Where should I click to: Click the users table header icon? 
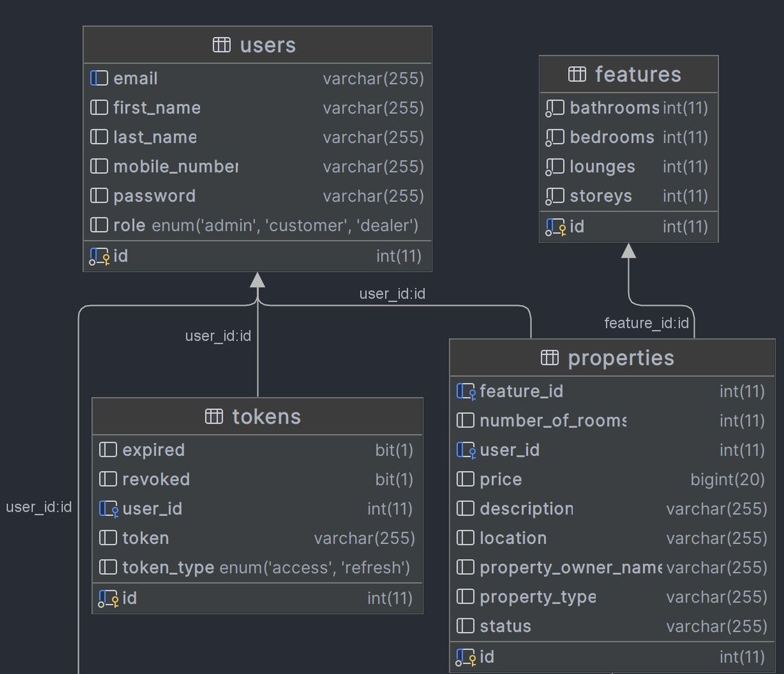click(x=221, y=45)
